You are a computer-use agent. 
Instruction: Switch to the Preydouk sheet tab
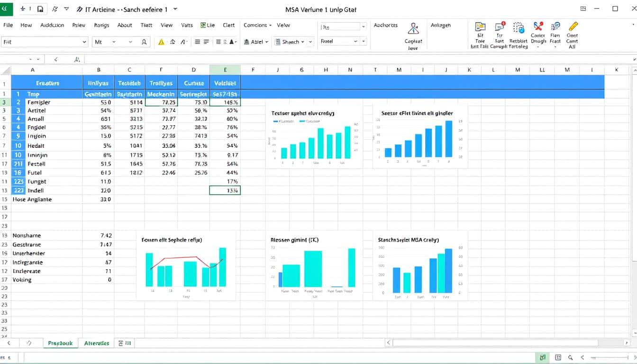coord(60,343)
